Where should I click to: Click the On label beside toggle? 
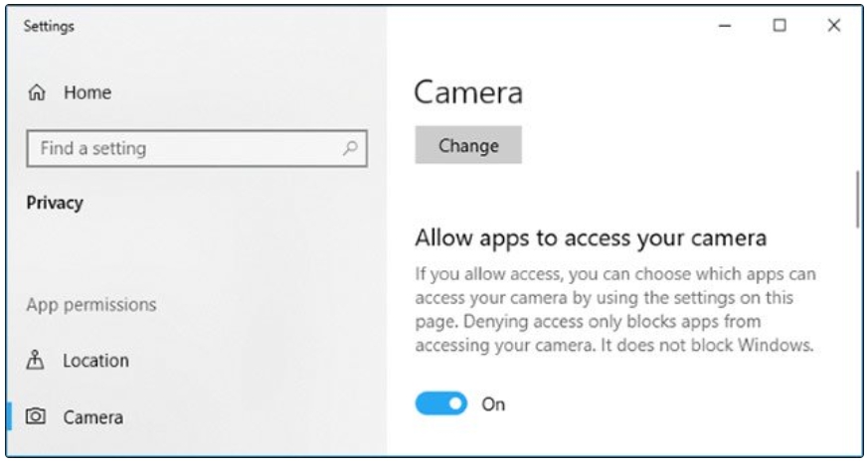click(494, 403)
